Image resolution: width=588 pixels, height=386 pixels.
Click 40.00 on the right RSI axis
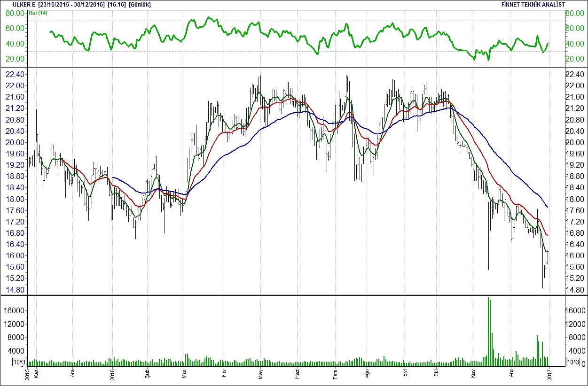[x=574, y=44]
